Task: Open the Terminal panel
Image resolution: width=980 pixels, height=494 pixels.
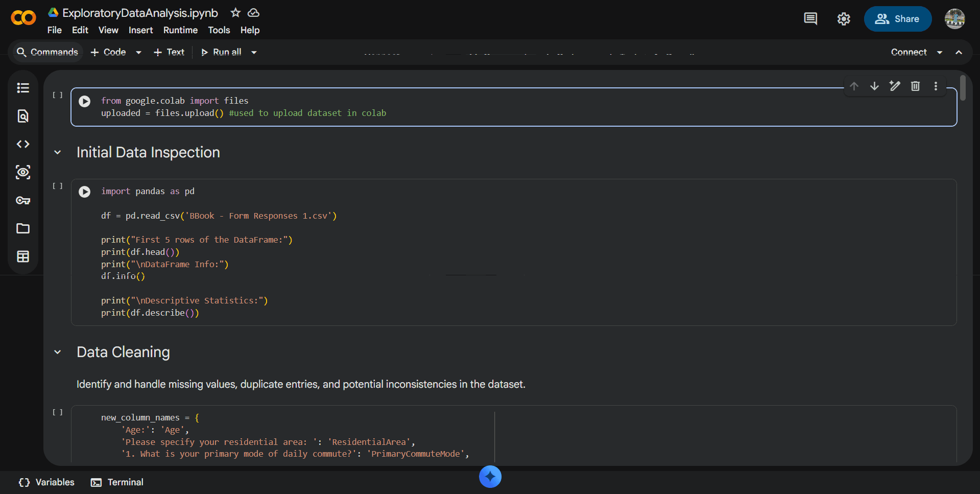Action: [x=117, y=482]
